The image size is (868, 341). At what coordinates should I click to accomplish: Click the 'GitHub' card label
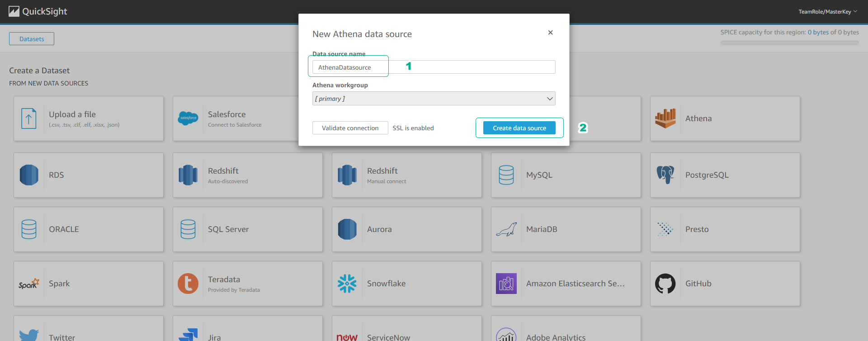point(698,284)
